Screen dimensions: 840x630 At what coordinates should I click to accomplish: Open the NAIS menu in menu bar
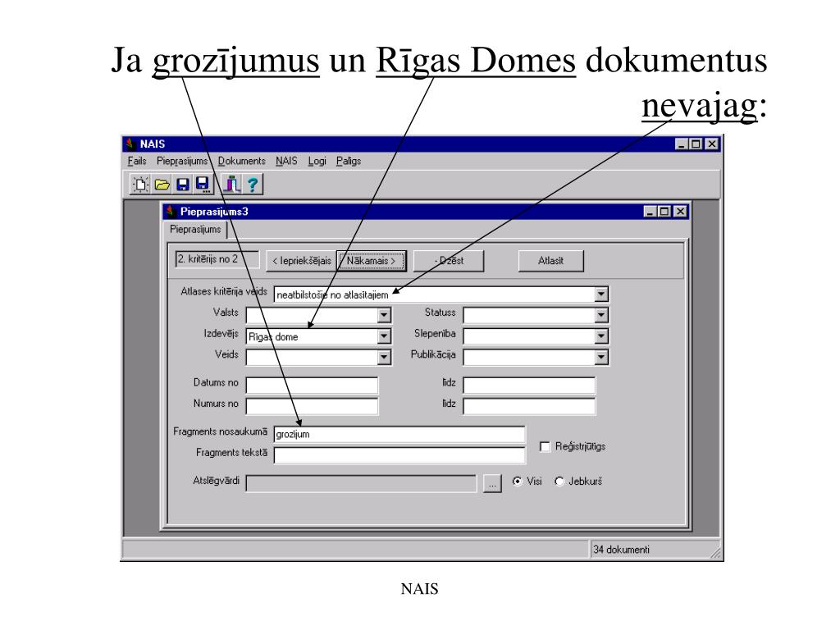[286, 161]
